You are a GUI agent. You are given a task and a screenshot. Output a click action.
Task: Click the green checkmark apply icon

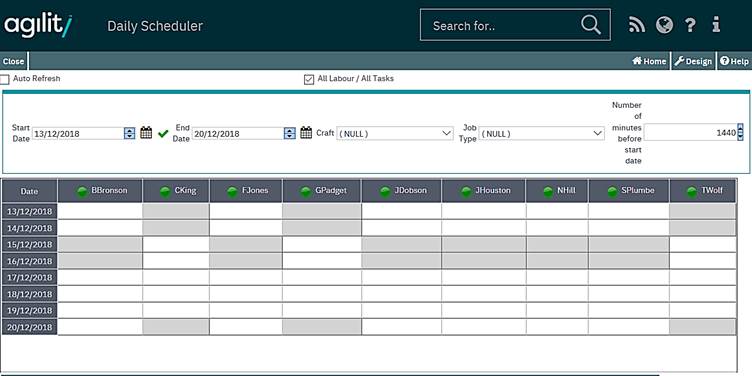163,133
